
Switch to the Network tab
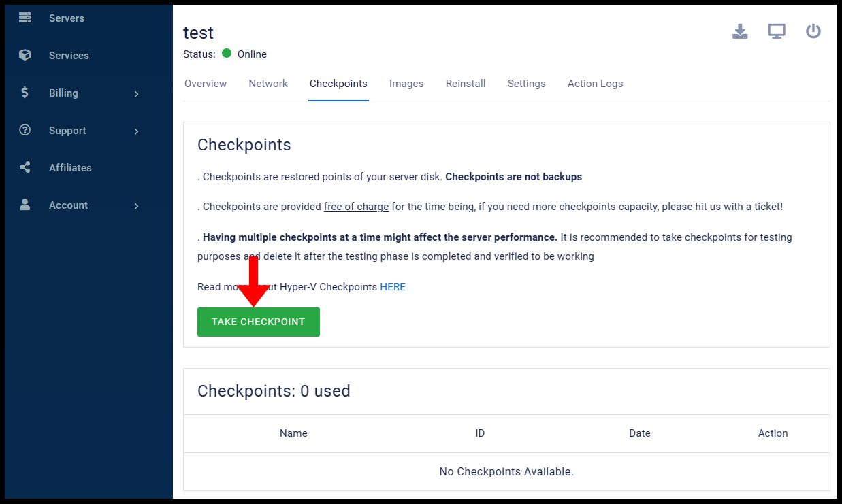point(268,83)
